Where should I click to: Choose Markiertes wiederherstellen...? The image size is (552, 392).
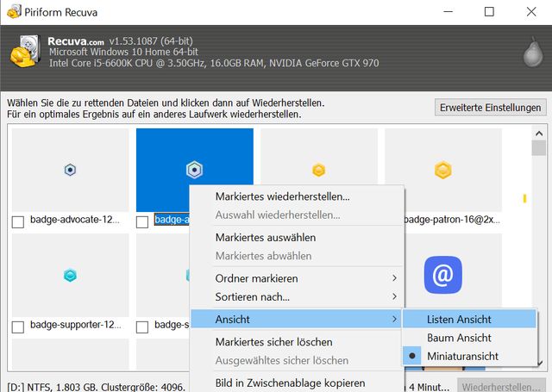coord(296,196)
